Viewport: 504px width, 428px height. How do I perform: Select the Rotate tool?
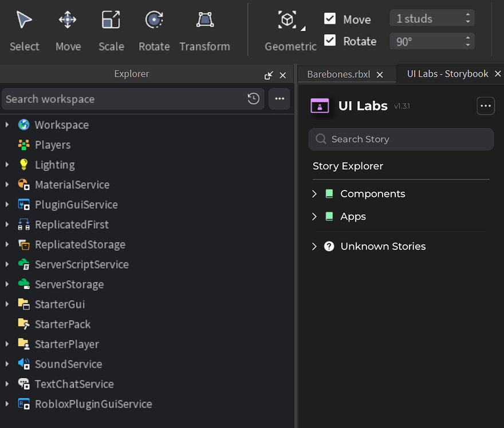(x=153, y=29)
